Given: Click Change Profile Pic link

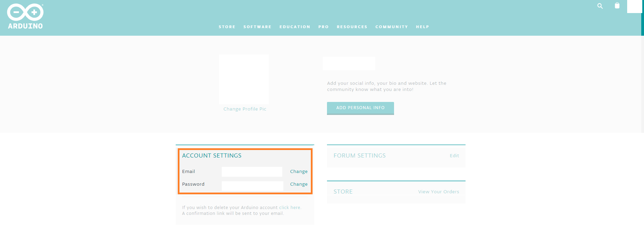Looking at the screenshot, I should coord(245,109).
